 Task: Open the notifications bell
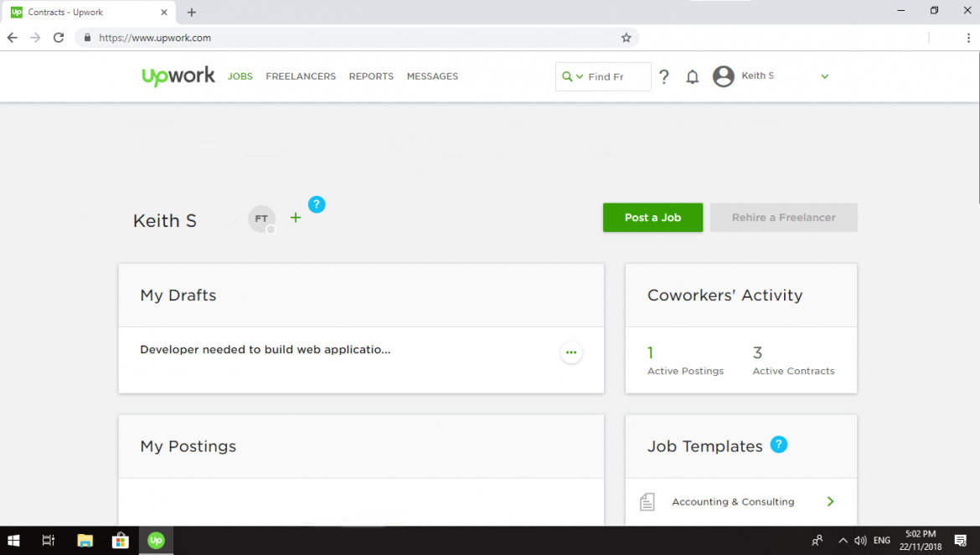(x=693, y=76)
